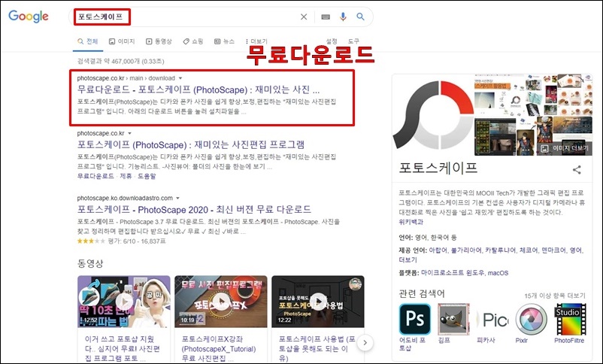The height and width of the screenshot is (364, 603).
Task: Play the 12:52 video thumbnail
Action: click(x=124, y=302)
